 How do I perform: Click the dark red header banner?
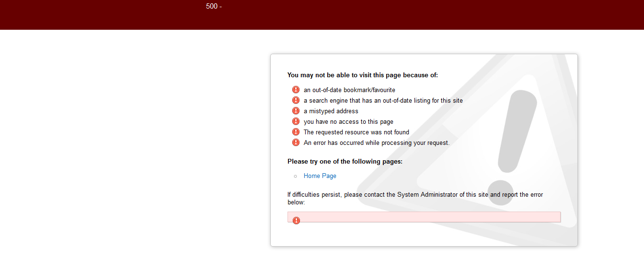[x=322, y=15]
